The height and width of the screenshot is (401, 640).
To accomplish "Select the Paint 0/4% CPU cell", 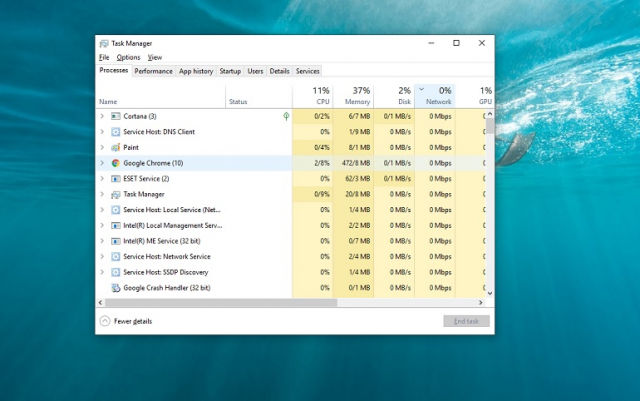I will point(313,147).
